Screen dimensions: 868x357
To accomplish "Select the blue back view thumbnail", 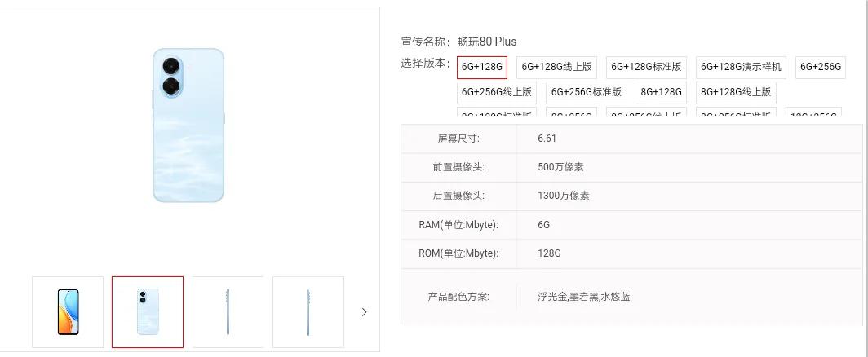I will [x=148, y=312].
